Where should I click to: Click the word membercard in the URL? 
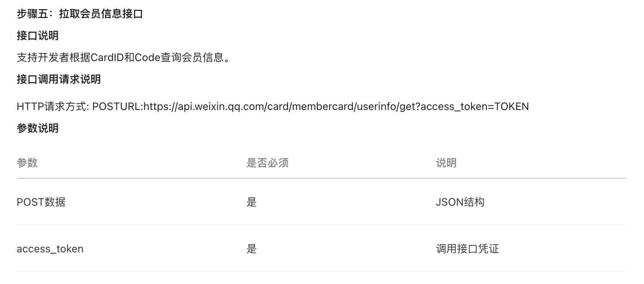pyautogui.click(x=323, y=107)
